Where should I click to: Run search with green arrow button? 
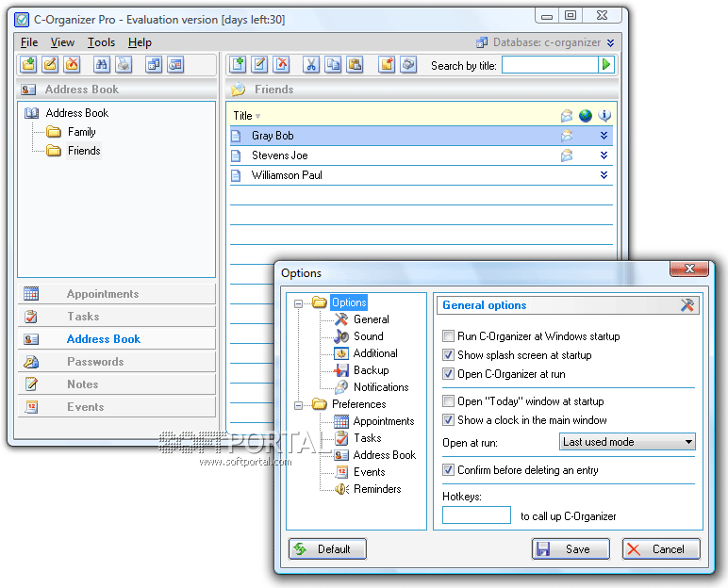[606, 64]
